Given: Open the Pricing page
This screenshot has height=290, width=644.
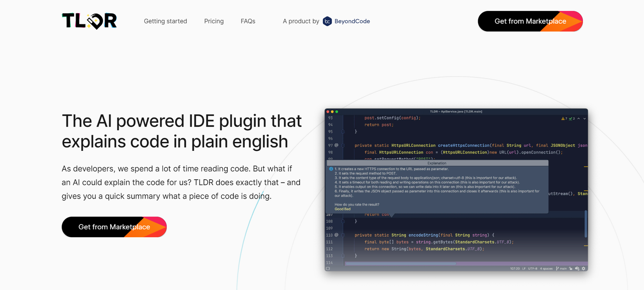Looking at the screenshot, I should (214, 21).
